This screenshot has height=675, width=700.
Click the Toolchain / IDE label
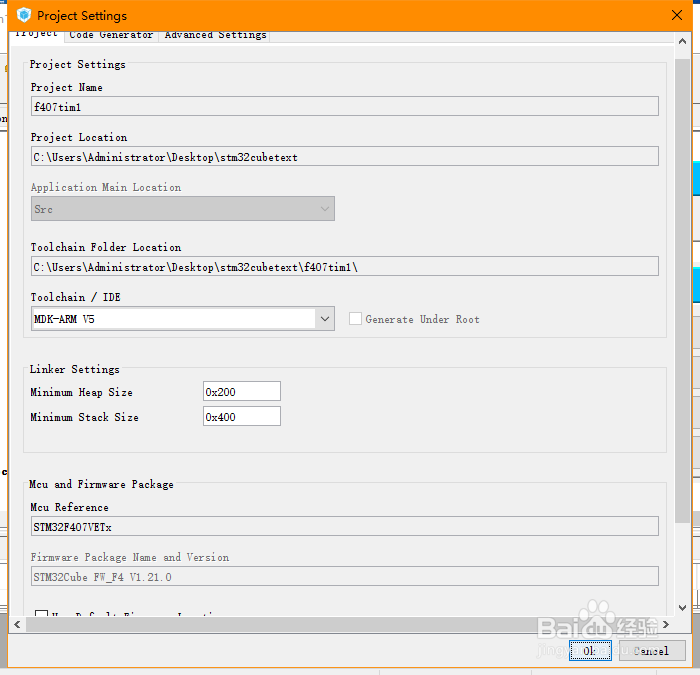pyautogui.click(x=75, y=297)
